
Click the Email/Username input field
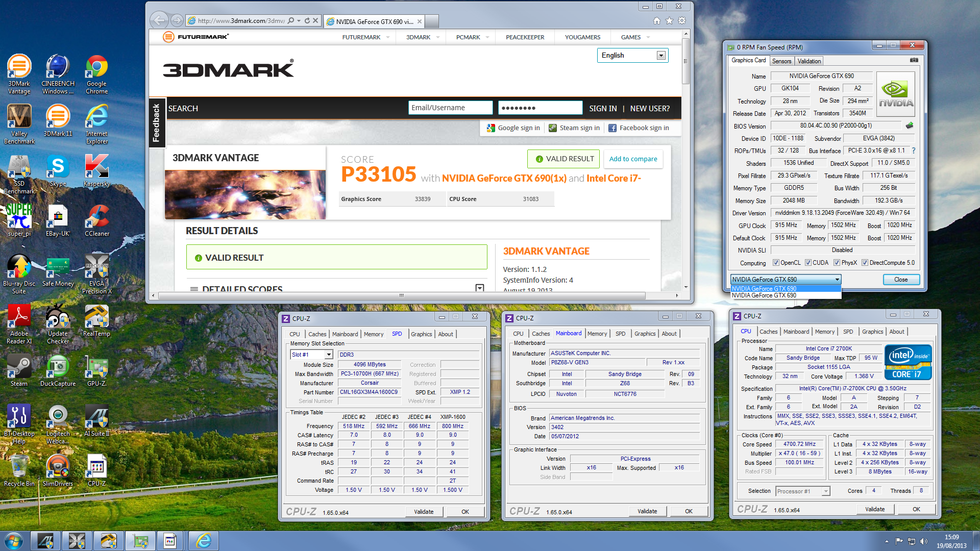(450, 108)
